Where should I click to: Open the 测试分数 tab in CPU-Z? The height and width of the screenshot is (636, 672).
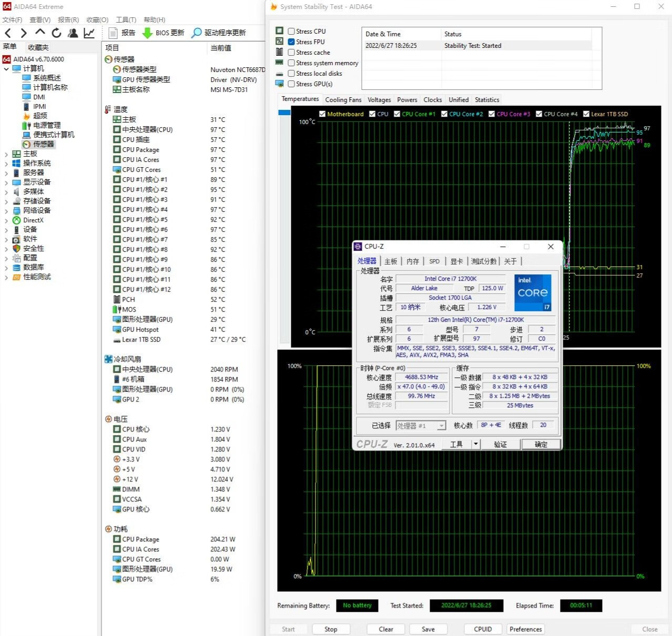coord(484,261)
